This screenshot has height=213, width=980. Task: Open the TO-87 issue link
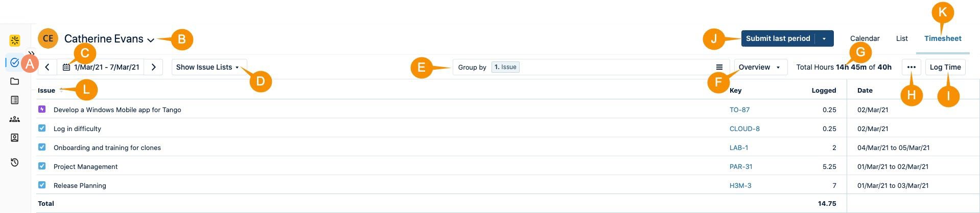point(739,110)
